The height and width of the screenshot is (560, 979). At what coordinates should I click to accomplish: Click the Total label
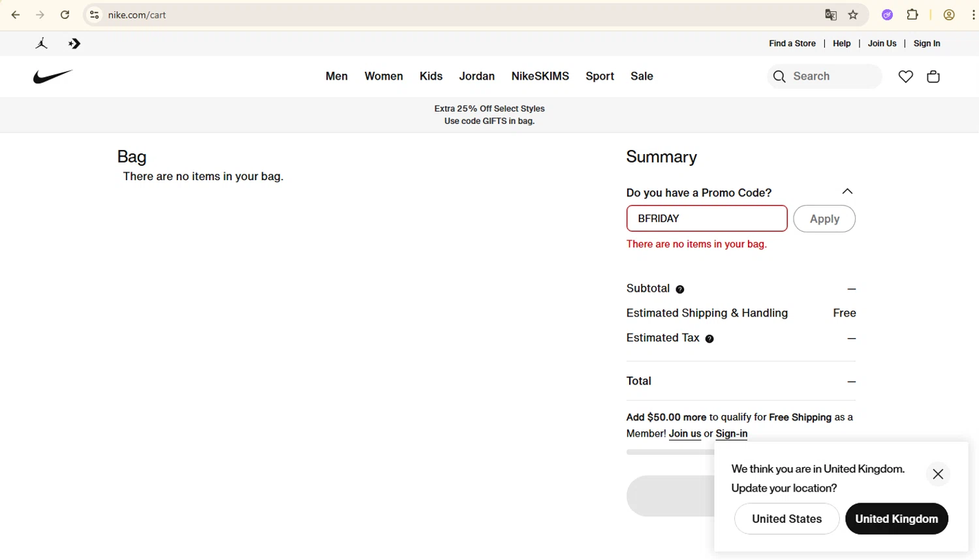pyautogui.click(x=639, y=381)
